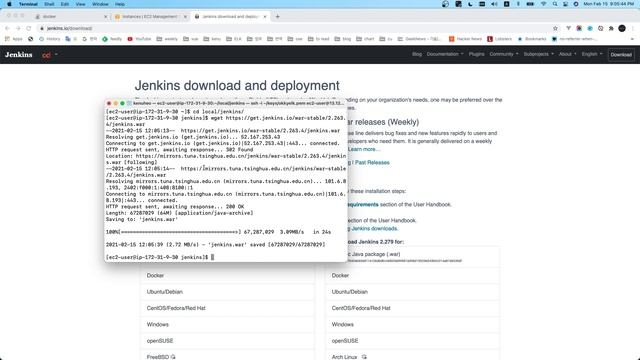Open the weekly bookmarks folder
Screen dimensions: 640x360
pyautogui.click(x=167, y=39)
